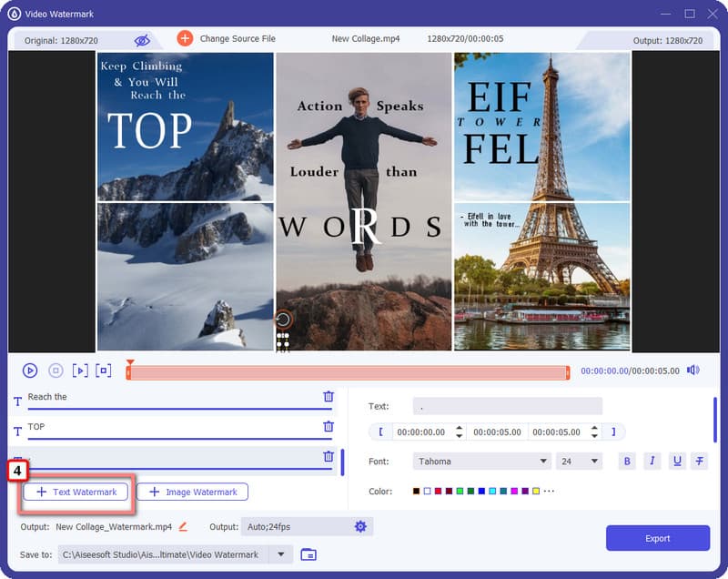Add an Image Watermark
Viewport: 728px width, 579px height.
[192, 493]
